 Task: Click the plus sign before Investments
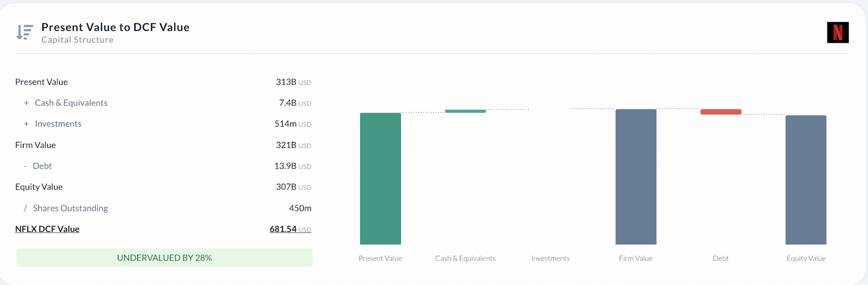coord(26,124)
